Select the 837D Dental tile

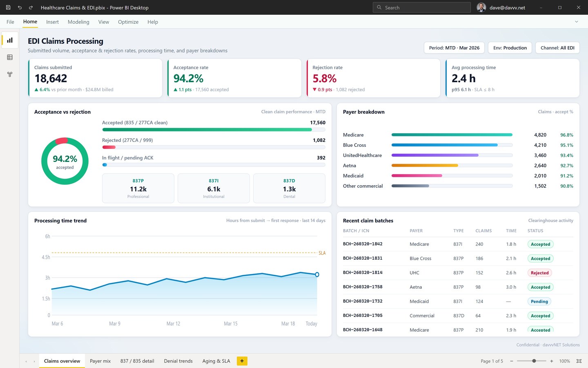click(289, 188)
